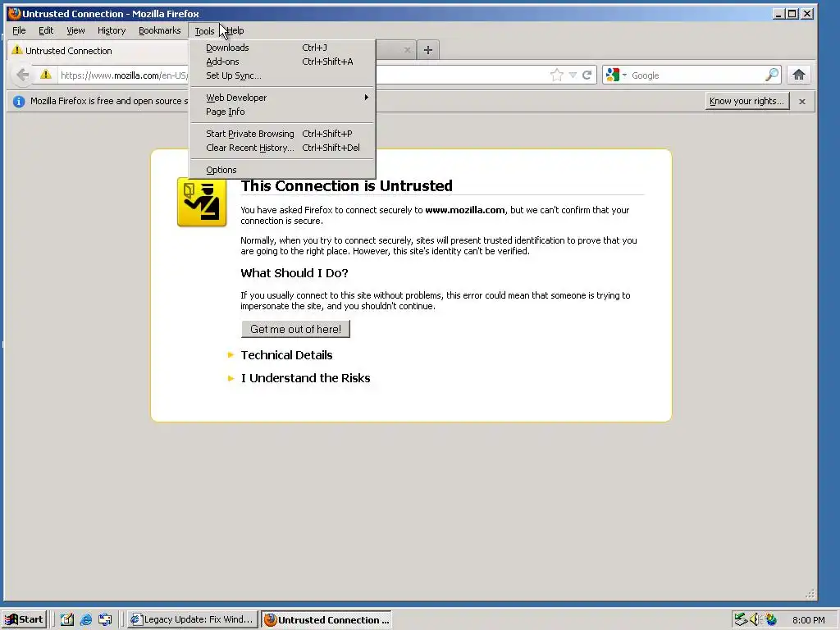Expand the Technical Details section
This screenshot has width=840, height=630.
click(286, 355)
